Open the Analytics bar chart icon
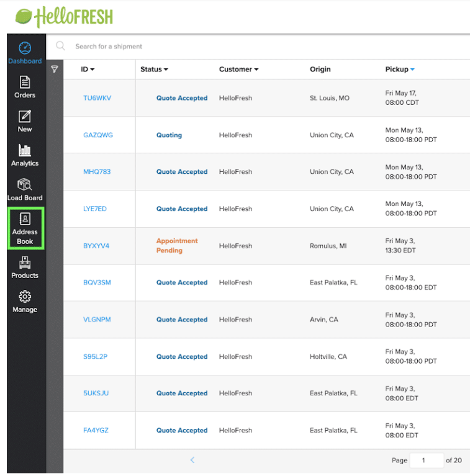 [x=25, y=150]
